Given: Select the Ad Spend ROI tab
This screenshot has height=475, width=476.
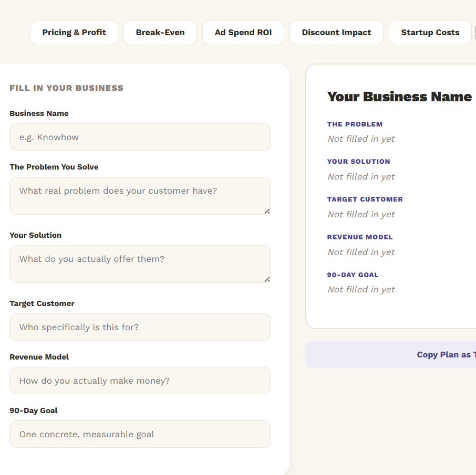Looking at the screenshot, I should pyautogui.click(x=243, y=33).
